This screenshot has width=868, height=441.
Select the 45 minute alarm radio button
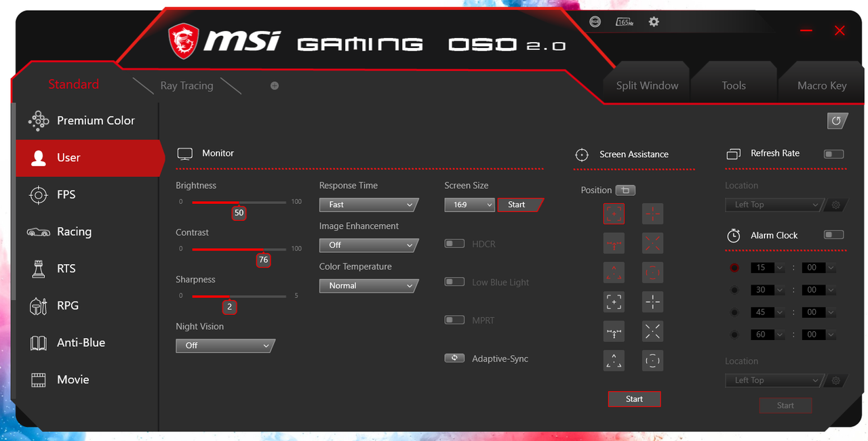pyautogui.click(x=734, y=312)
